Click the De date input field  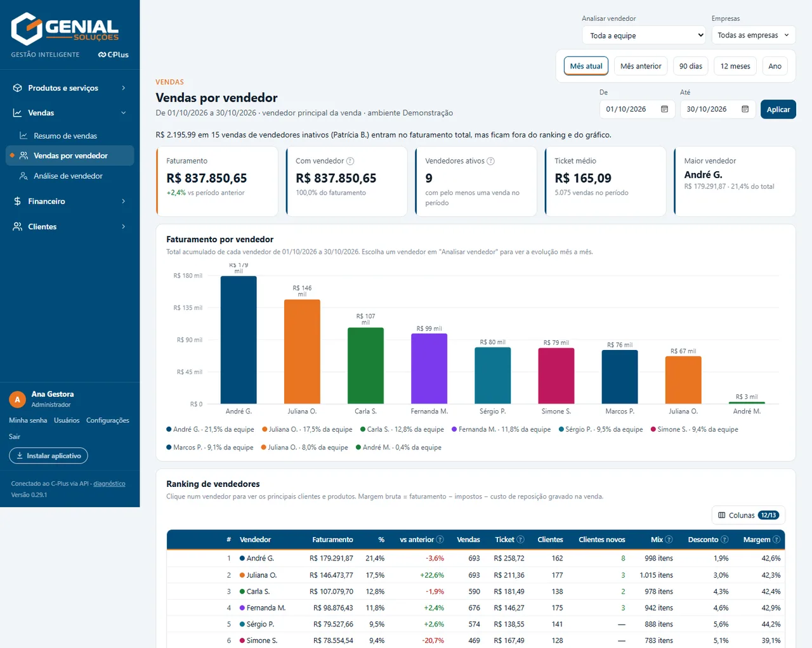tap(637, 109)
